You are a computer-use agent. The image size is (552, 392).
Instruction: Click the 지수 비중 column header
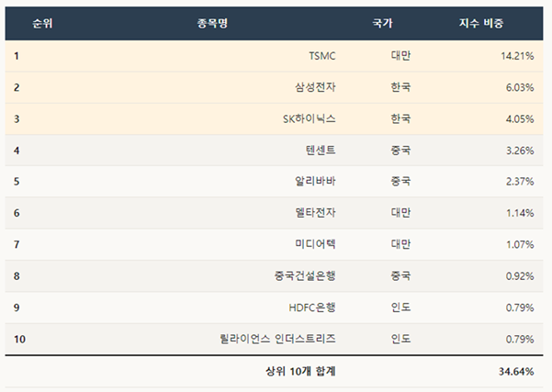481,24
